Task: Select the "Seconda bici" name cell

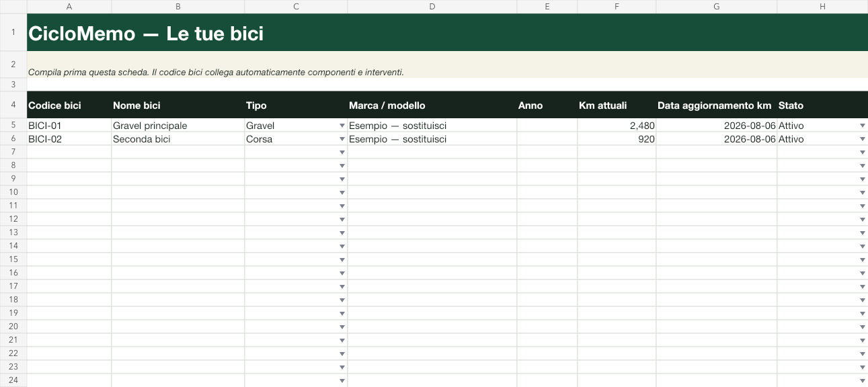Action: pos(178,139)
